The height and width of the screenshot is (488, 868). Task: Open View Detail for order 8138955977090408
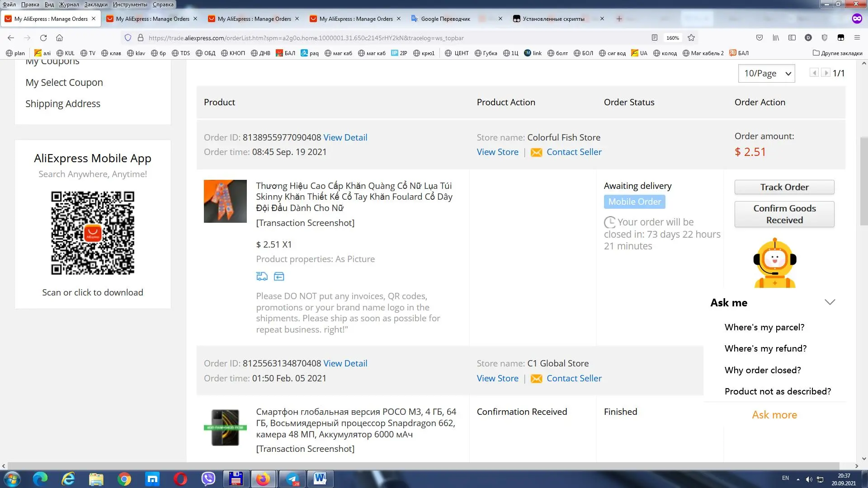[x=345, y=137]
